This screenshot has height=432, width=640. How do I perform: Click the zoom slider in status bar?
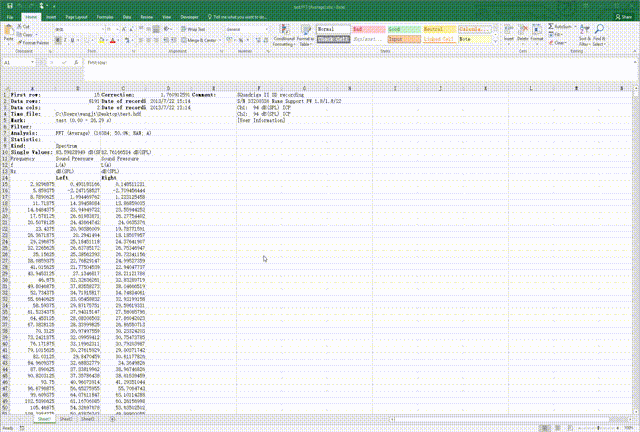click(598, 428)
